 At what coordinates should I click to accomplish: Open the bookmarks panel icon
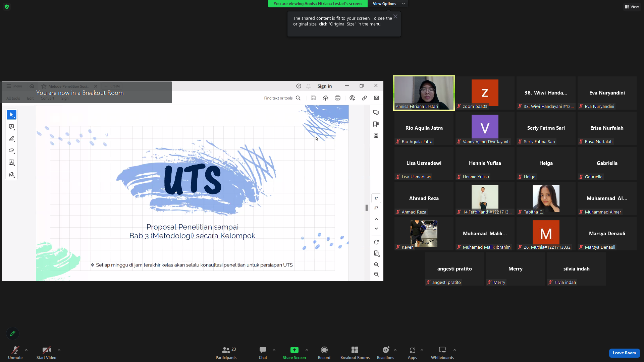pyautogui.click(x=376, y=124)
